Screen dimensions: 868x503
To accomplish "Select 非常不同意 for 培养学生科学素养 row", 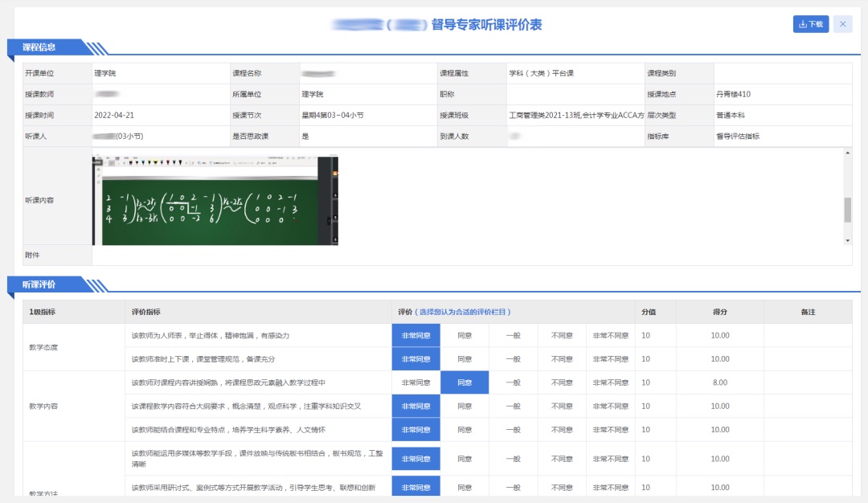I will point(610,430).
